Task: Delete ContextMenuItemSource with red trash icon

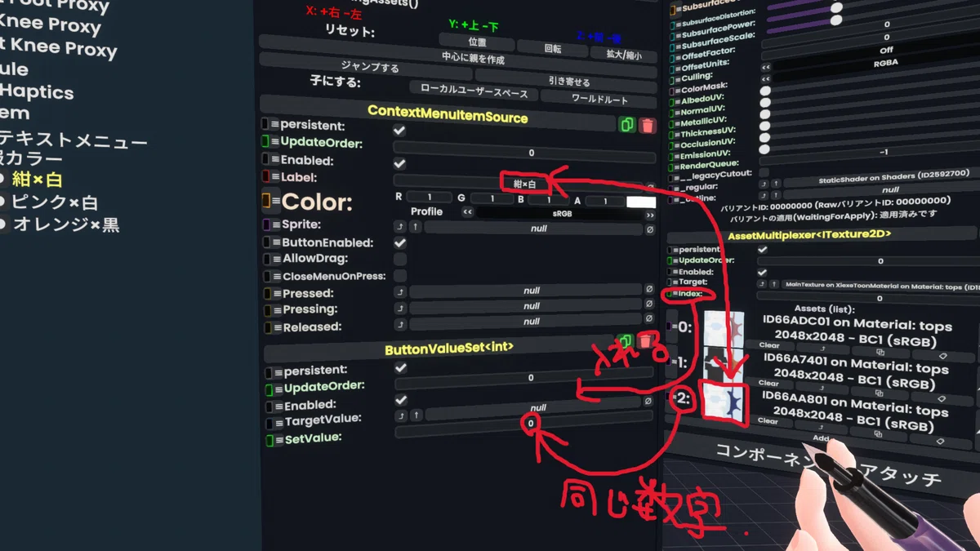Action: click(x=647, y=125)
